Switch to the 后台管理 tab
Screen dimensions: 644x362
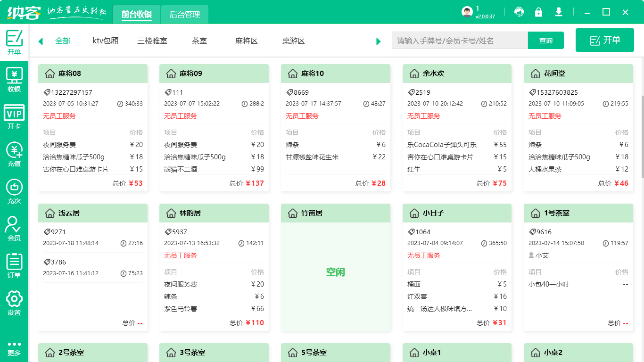pos(184,14)
